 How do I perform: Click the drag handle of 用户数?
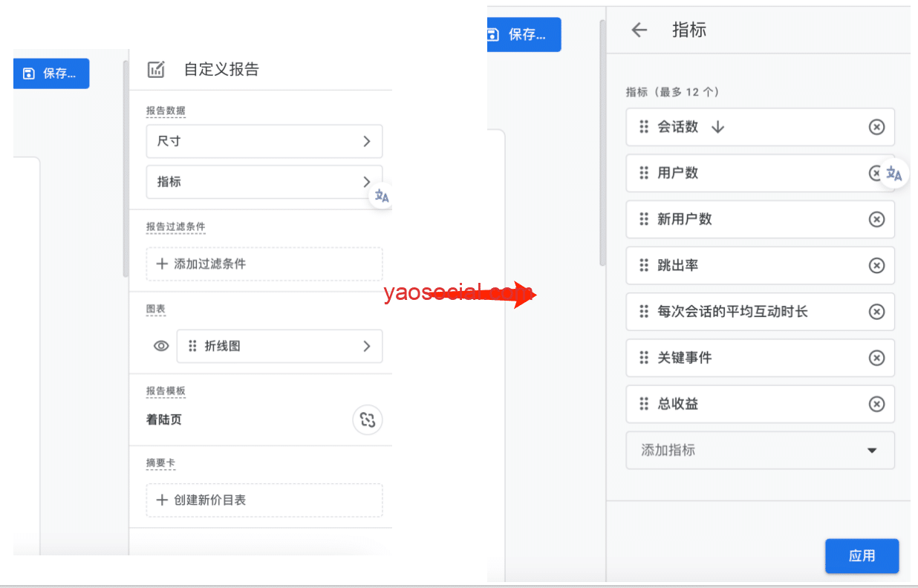pos(644,173)
